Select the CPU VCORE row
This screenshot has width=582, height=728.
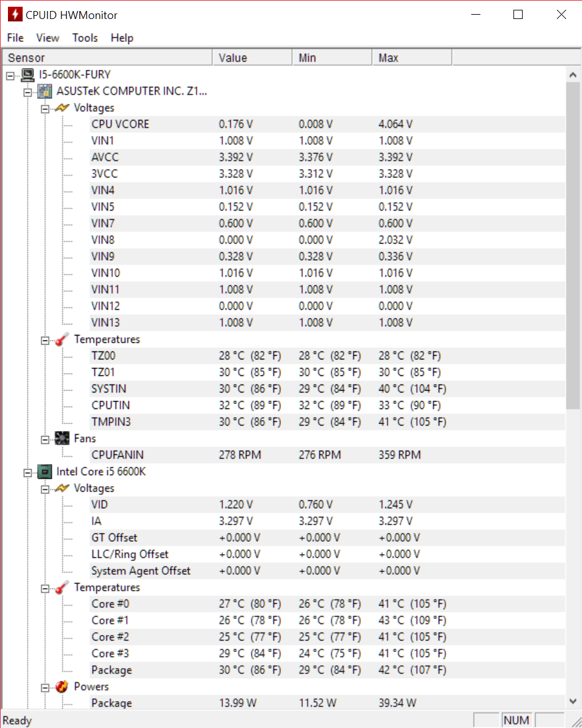click(327, 124)
